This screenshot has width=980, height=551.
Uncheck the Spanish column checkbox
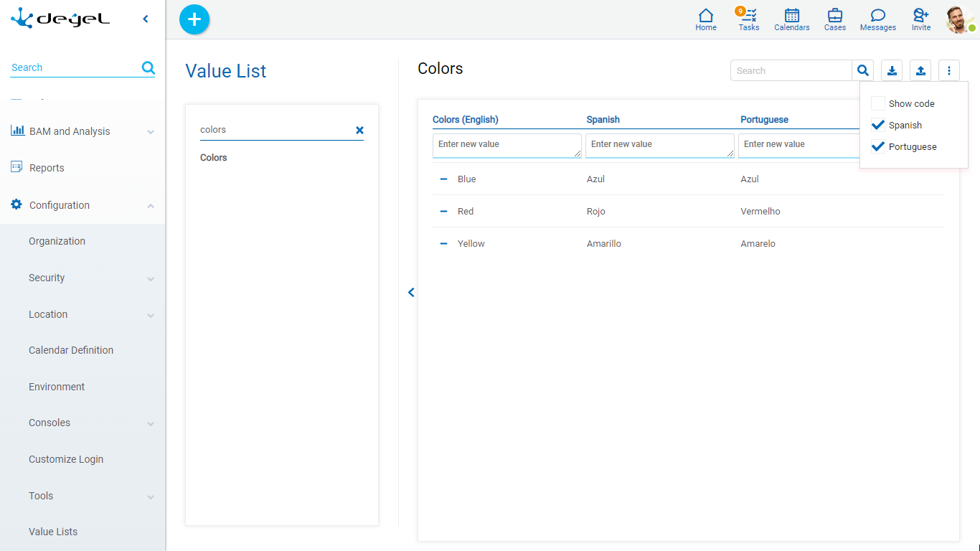[x=877, y=125]
